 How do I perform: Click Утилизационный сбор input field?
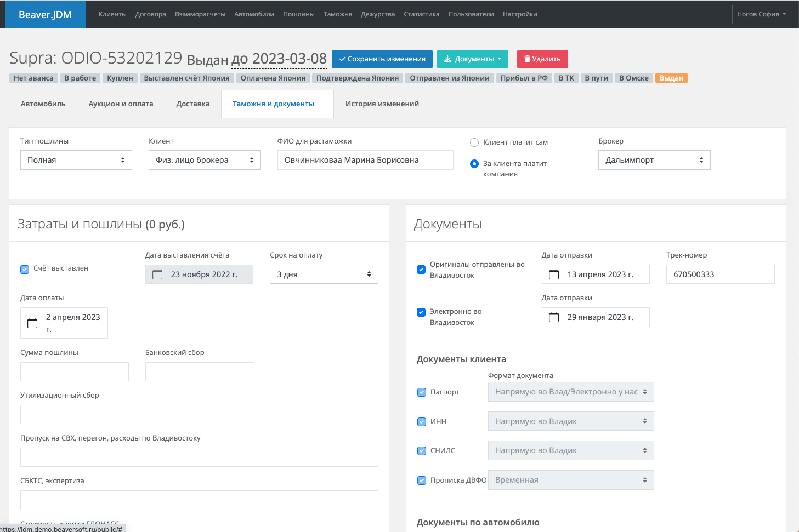click(x=199, y=415)
